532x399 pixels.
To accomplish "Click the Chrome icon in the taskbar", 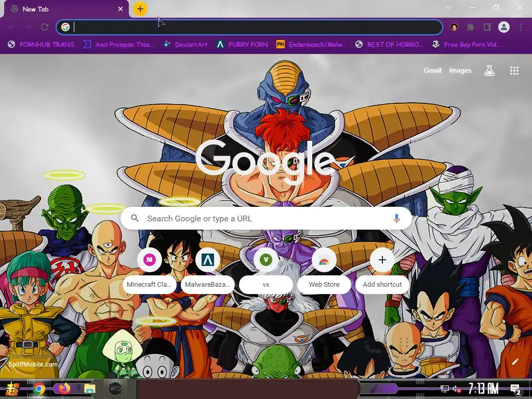I will click(x=38, y=389).
